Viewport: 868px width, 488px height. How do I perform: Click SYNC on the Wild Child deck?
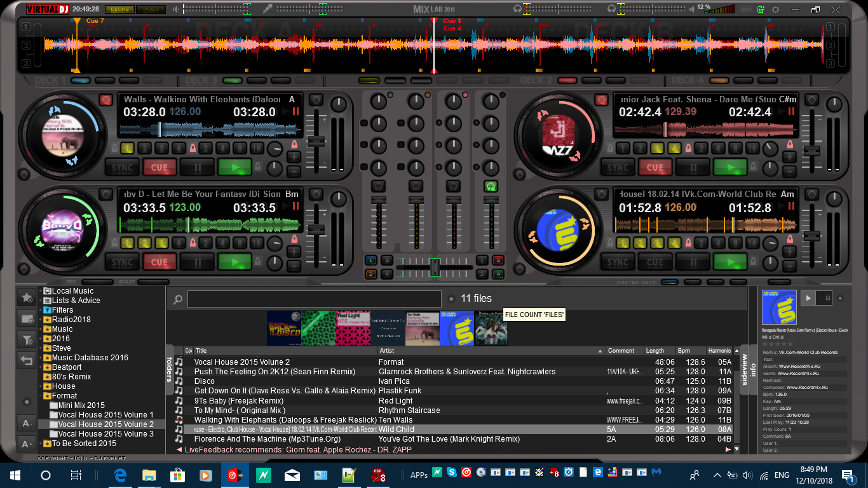point(618,262)
